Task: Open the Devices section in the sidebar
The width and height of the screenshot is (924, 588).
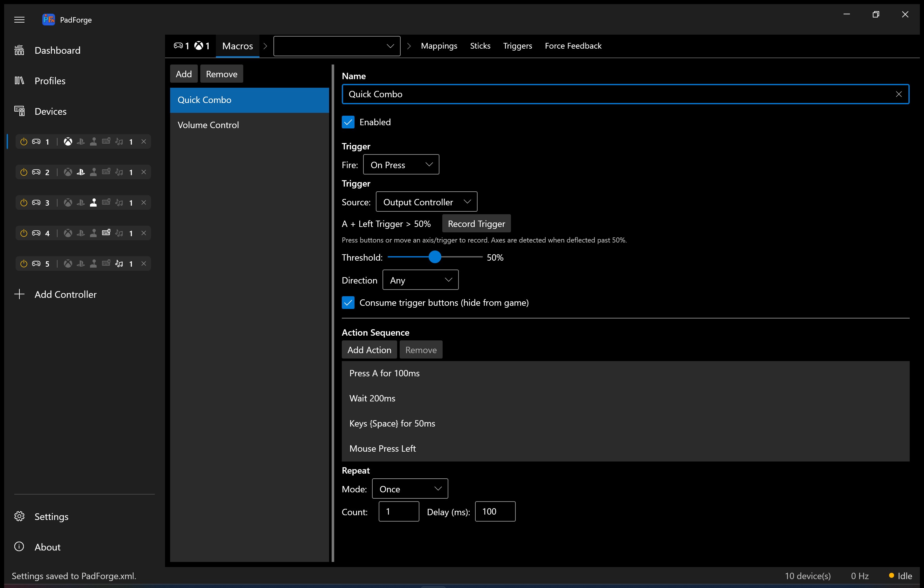Action: [51, 111]
